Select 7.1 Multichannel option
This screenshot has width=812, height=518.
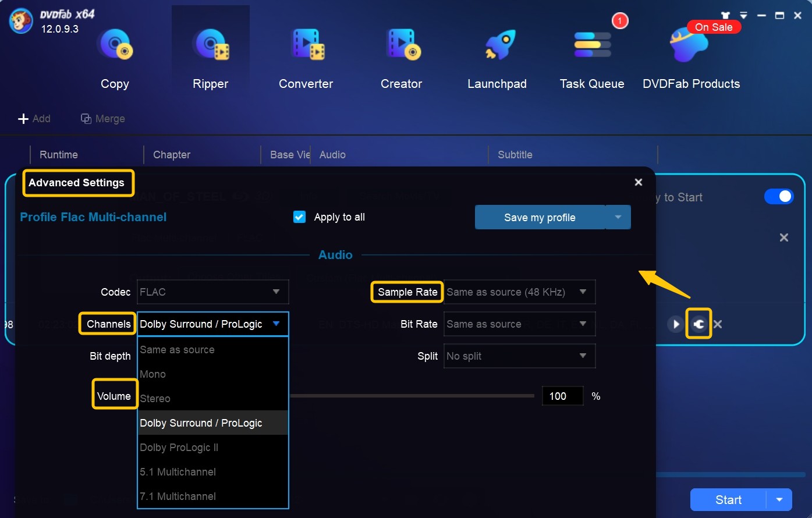213,496
